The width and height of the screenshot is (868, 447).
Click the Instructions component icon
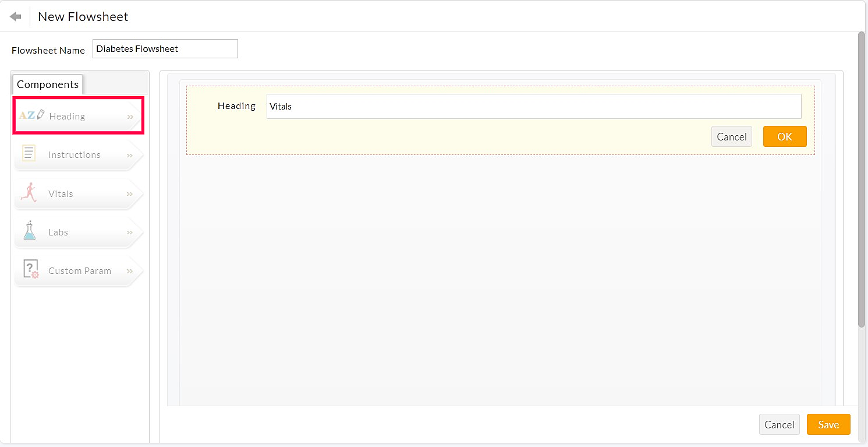(28, 153)
